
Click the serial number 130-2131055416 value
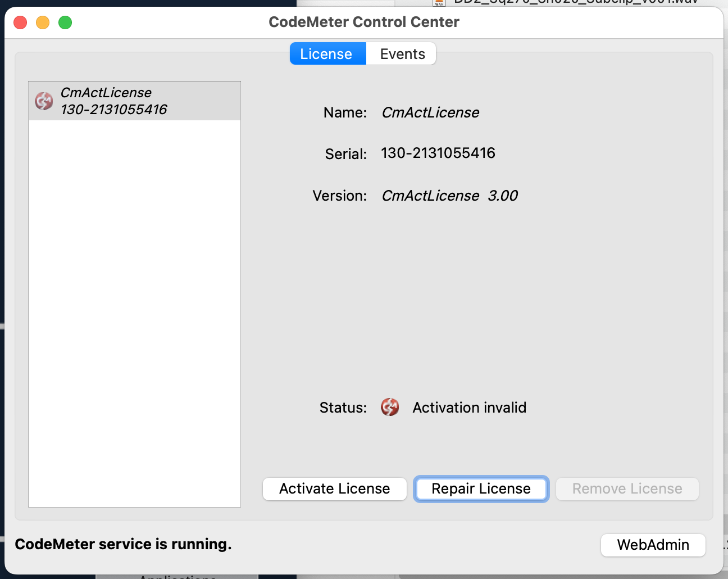(x=438, y=153)
